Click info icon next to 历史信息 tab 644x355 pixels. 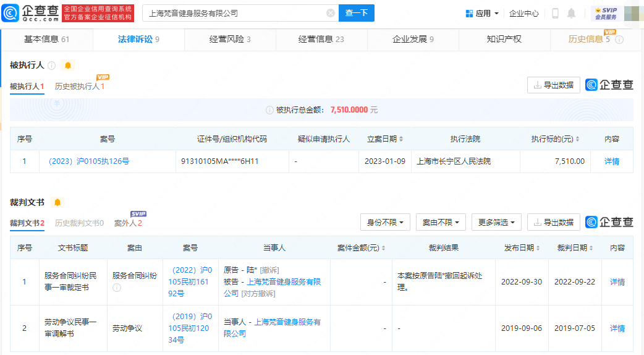(x=619, y=40)
